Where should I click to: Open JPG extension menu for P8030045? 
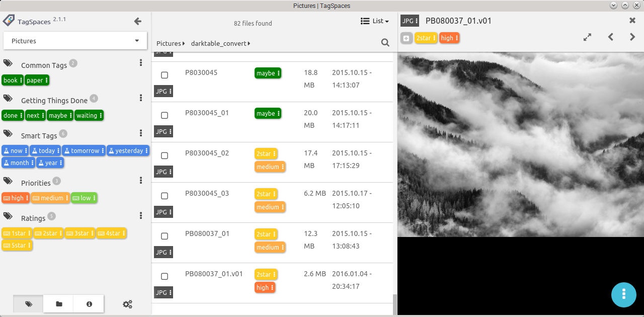click(164, 91)
